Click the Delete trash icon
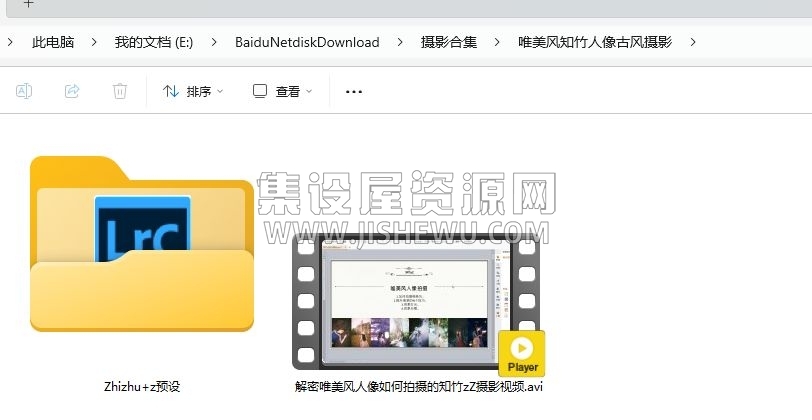The width and height of the screenshot is (812, 420). (x=120, y=91)
